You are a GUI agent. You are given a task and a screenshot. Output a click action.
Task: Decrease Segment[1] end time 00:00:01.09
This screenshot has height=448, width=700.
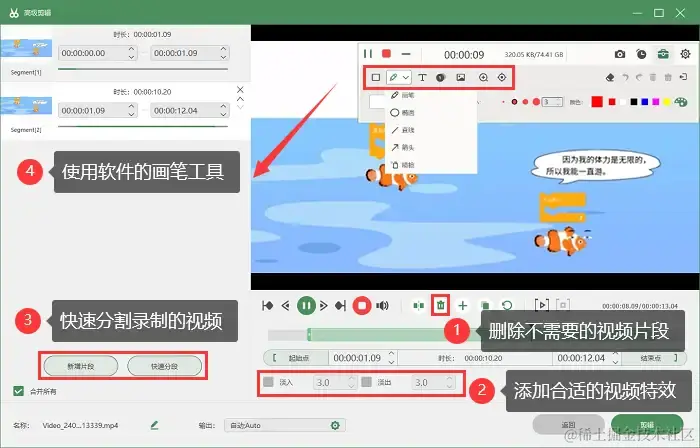[224, 57]
